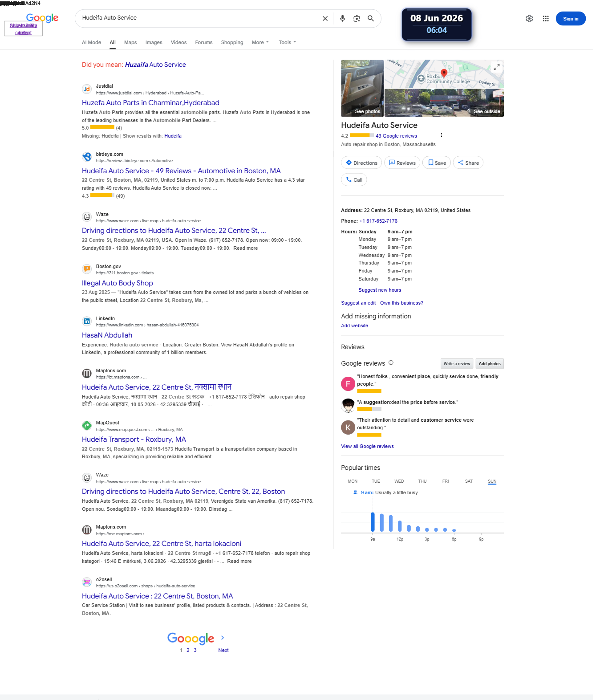
Task: Click reviewer avatar K
Action: click(348, 427)
